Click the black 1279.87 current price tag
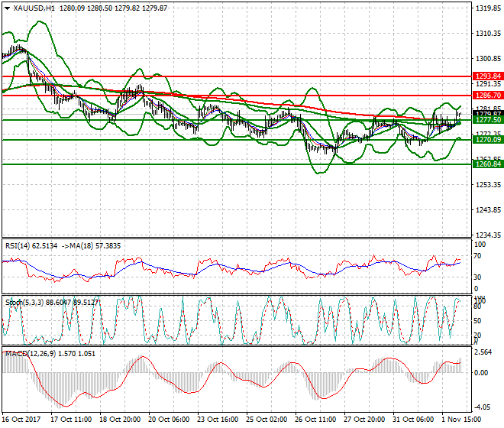 [487, 114]
